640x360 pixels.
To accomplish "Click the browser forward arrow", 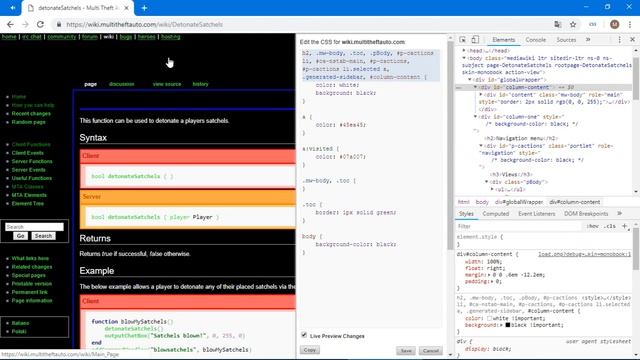I will point(25,24).
